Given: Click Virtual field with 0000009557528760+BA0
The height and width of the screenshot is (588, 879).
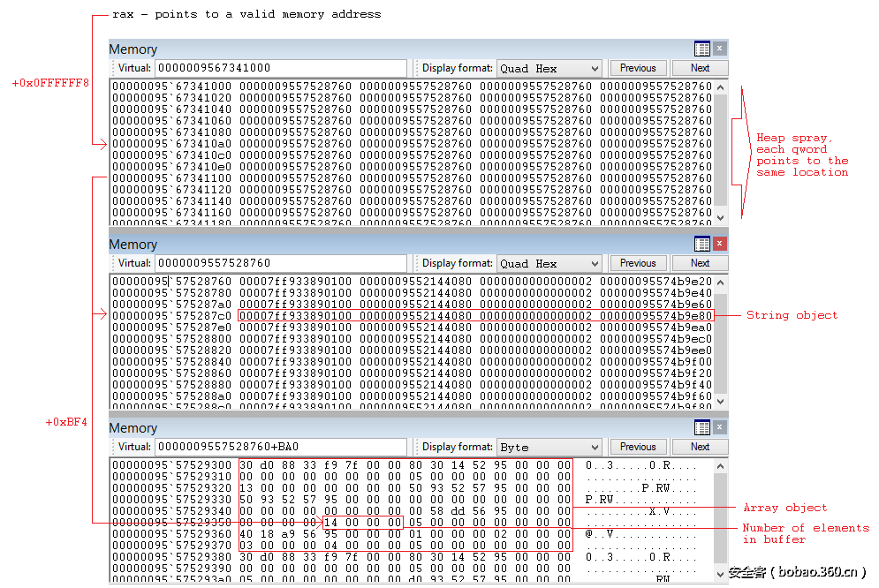Looking at the screenshot, I should coord(280,447).
